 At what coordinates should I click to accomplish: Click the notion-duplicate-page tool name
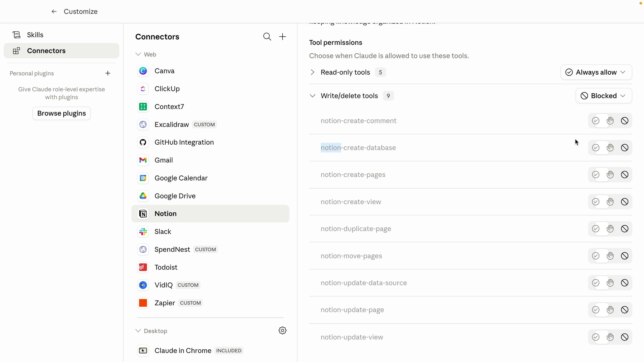coord(356,229)
